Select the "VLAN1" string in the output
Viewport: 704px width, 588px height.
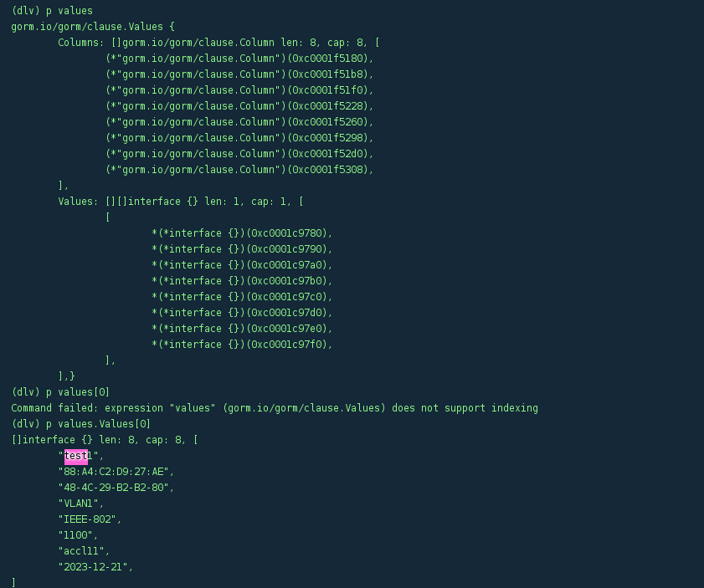[x=81, y=504]
